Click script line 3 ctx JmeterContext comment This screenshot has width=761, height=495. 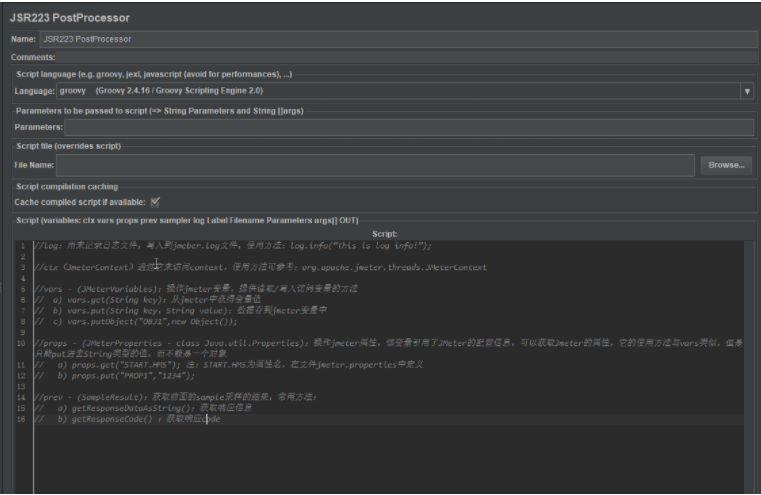click(260, 267)
